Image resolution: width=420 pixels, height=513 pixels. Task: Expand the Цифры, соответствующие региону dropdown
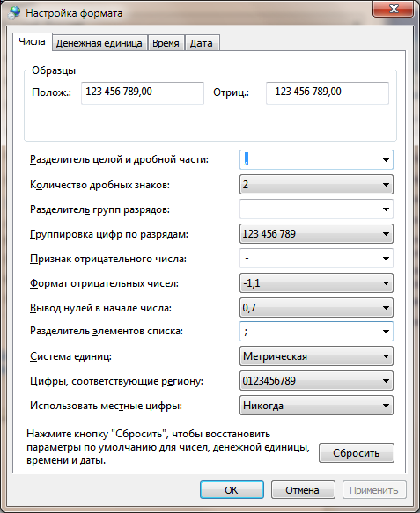[x=316, y=381]
